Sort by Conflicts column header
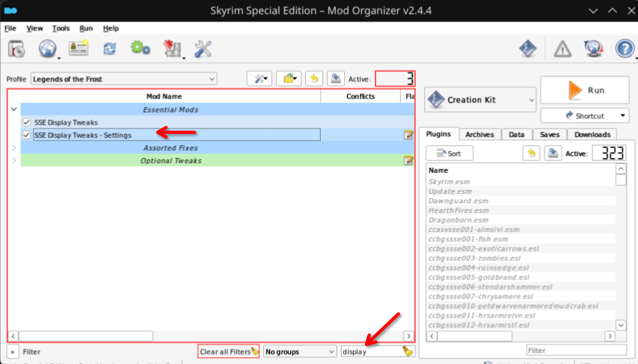This screenshot has height=364, width=638. 361,96
